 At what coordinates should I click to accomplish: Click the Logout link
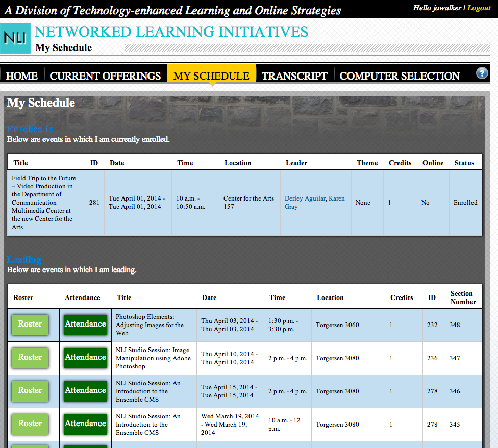479,8
